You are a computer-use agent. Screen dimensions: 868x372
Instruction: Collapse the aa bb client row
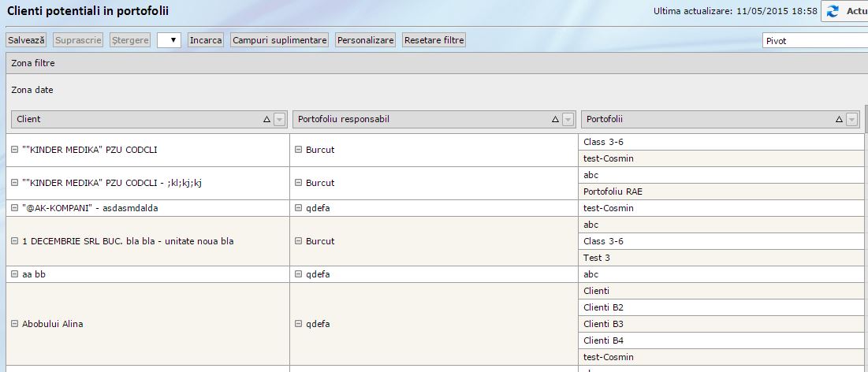15,274
